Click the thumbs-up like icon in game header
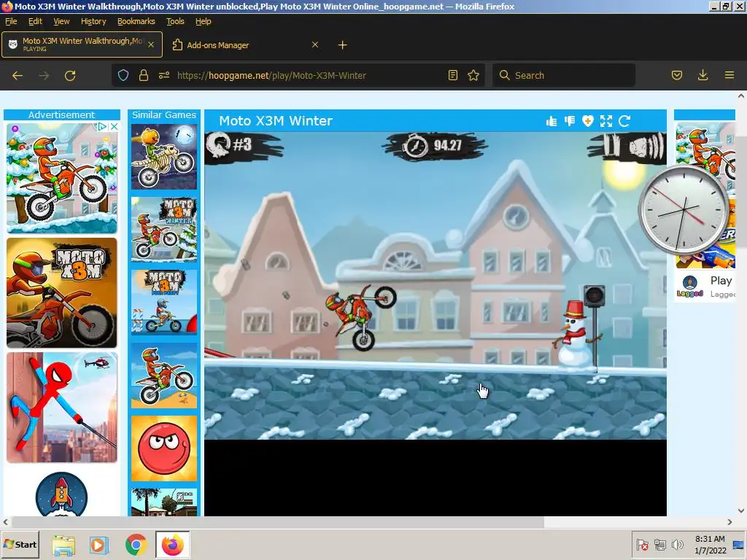747x560 pixels. click(551, 122)
